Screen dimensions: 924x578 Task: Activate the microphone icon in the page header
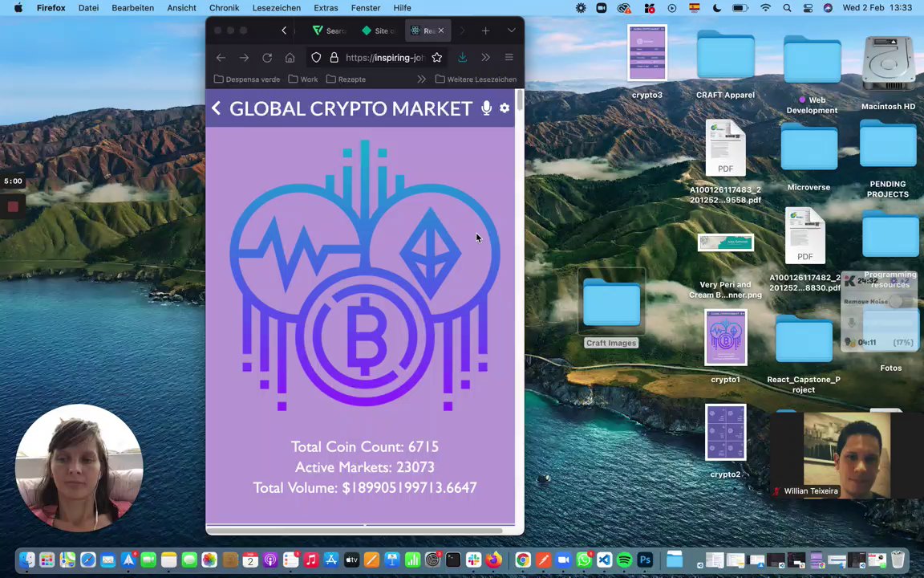[x=486, y=108]
